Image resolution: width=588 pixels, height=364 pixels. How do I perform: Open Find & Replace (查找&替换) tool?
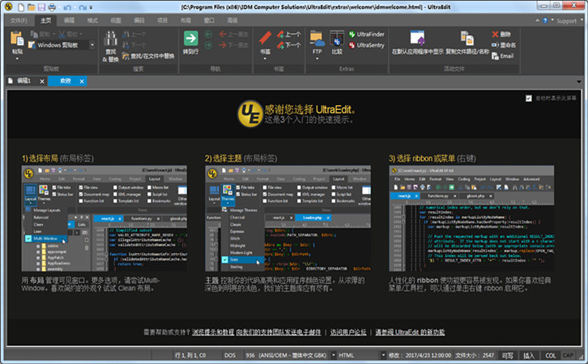point(110,44)
